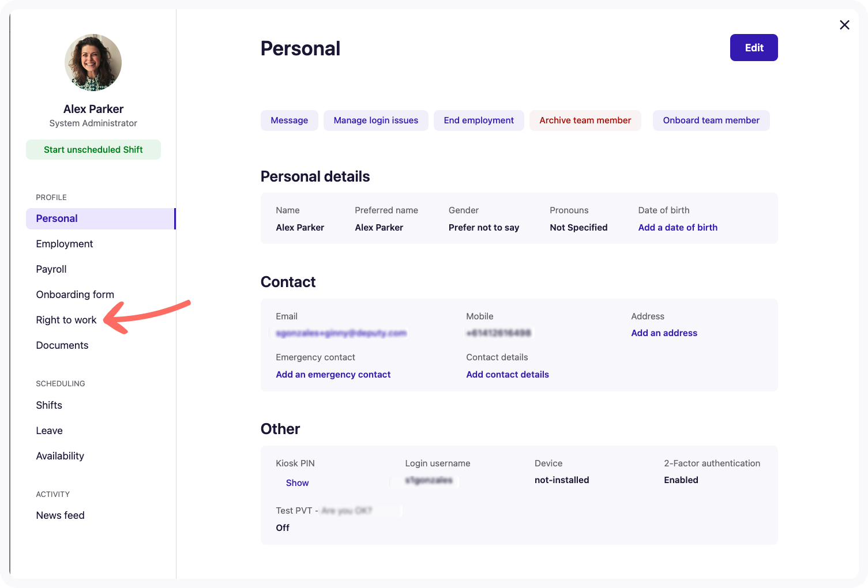Open the Employment profile section
The width and height of the screenshot is (868, 588).
(65, 244)
